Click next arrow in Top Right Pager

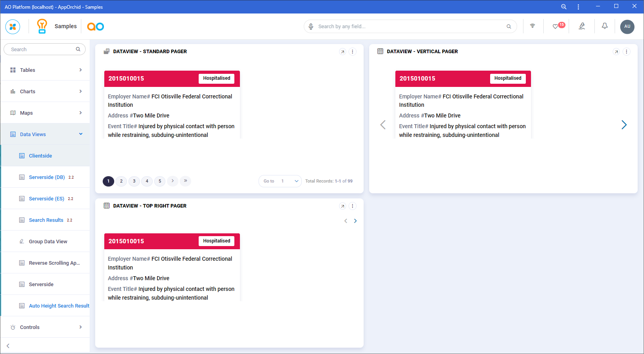coord(355,221)
